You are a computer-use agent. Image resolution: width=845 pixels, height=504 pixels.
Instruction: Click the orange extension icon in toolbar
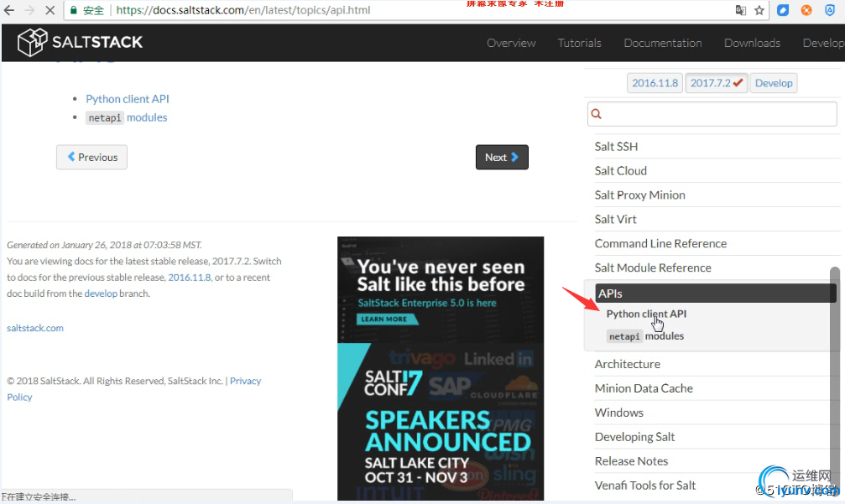[x=806, y=10]
